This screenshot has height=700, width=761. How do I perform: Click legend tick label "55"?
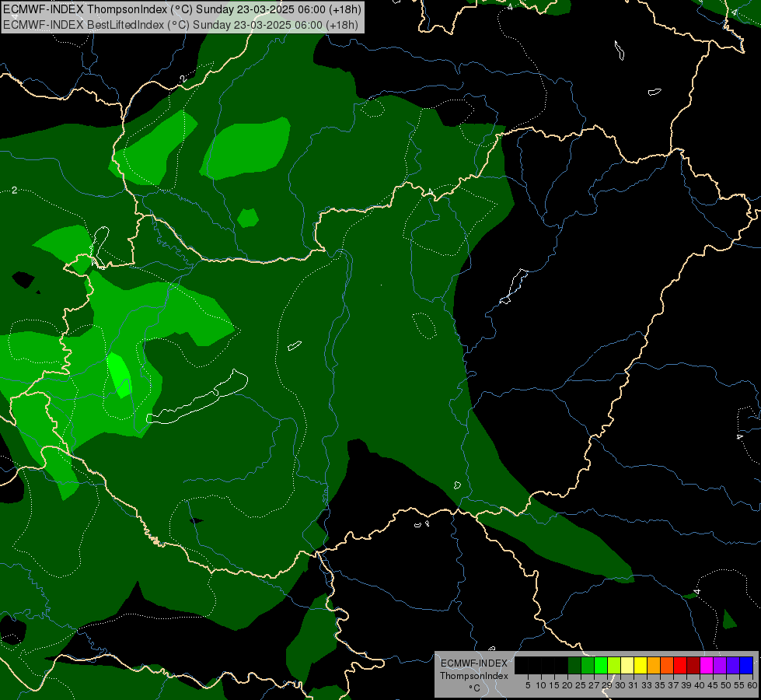[740, 685]
